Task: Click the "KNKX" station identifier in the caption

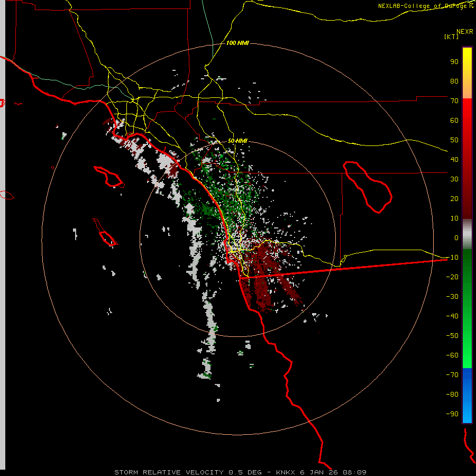Action: pos(286,472)
